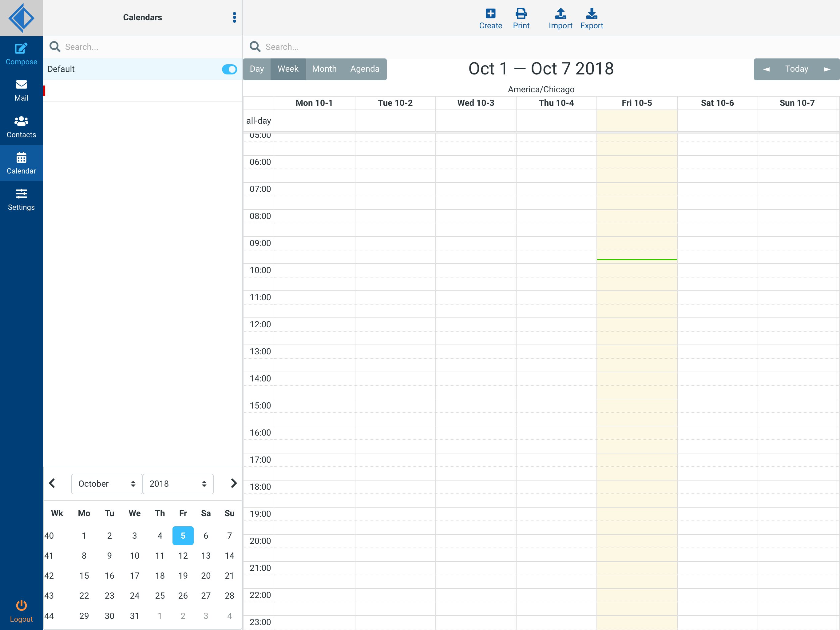Go to next week with right arrow

[827, 69]
